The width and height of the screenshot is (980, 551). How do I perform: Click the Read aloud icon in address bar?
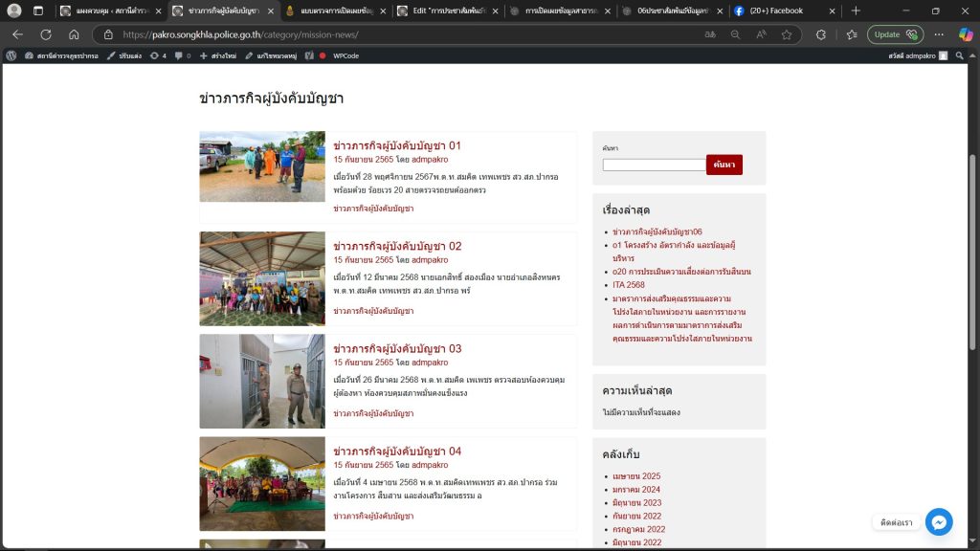(x=761, y=34)
